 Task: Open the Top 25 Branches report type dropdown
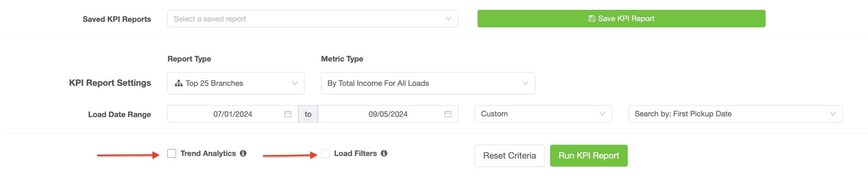pyautogui.click(x=236, y=83)
